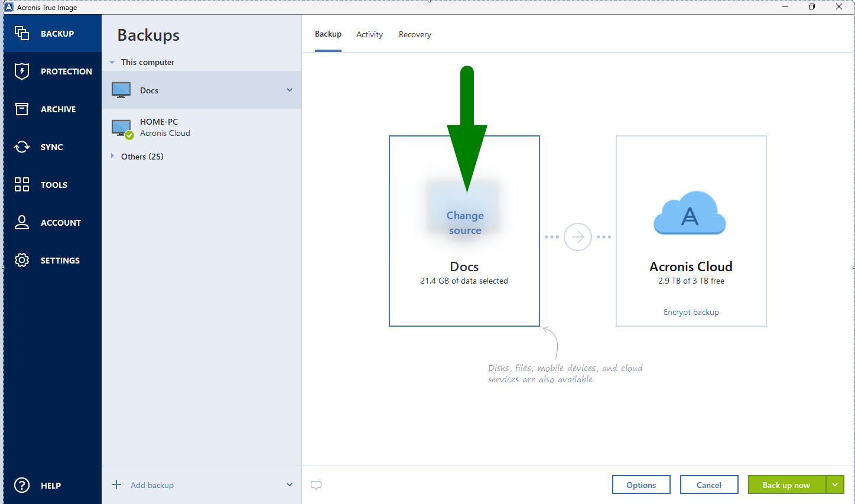
Task: Click the Help question mark icon
Action: point(22,485)
